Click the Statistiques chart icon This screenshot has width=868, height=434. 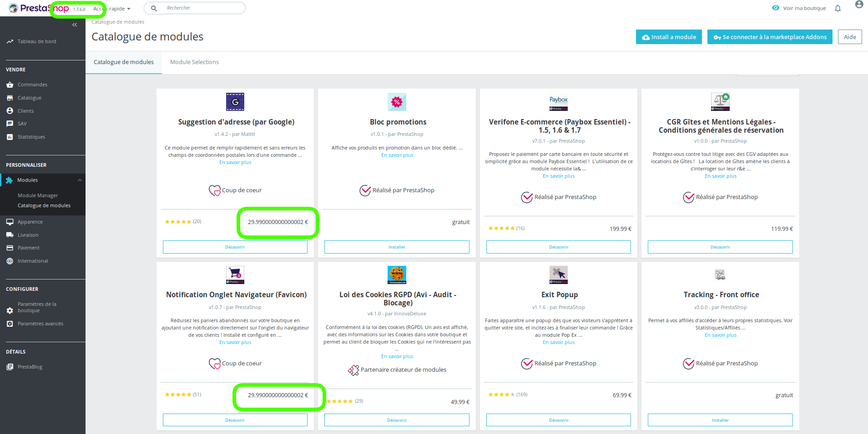[x=10, y=137]
